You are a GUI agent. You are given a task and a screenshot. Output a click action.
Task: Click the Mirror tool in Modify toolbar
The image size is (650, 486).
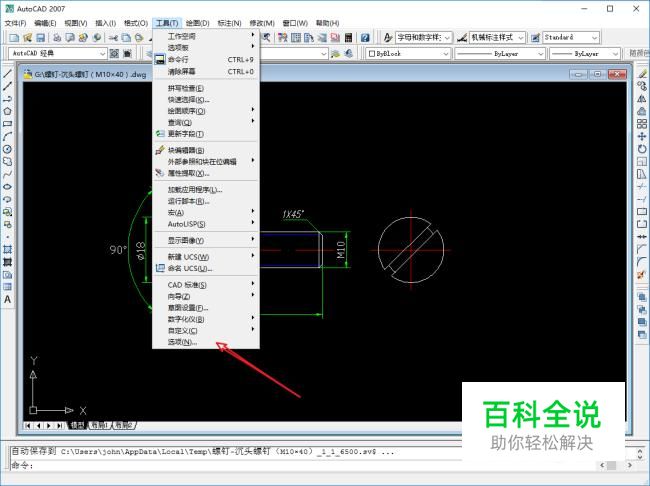[x=642, y=99]
